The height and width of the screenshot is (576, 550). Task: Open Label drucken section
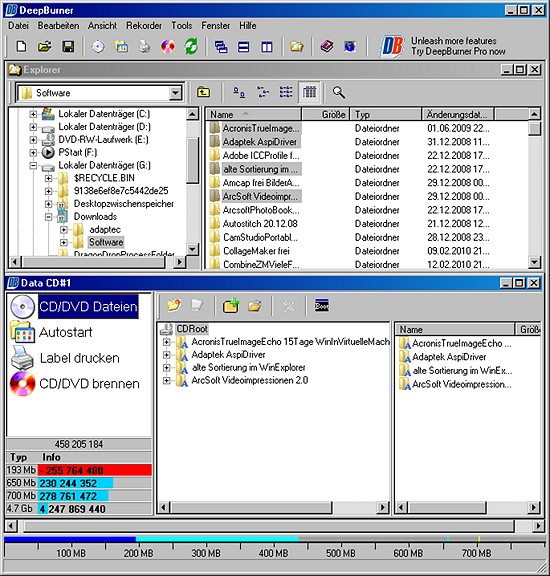tap(79, 358)
